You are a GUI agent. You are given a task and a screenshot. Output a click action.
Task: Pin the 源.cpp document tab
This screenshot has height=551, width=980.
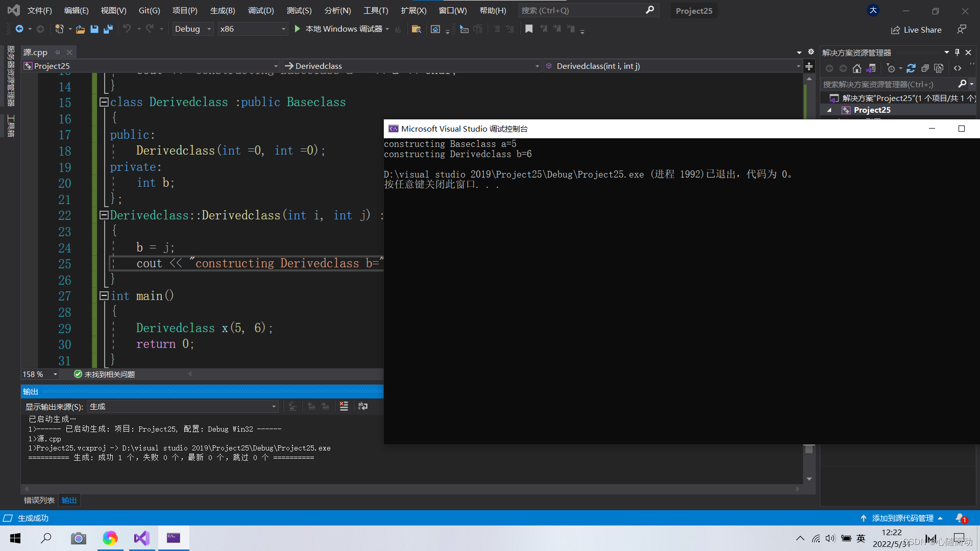58,53
